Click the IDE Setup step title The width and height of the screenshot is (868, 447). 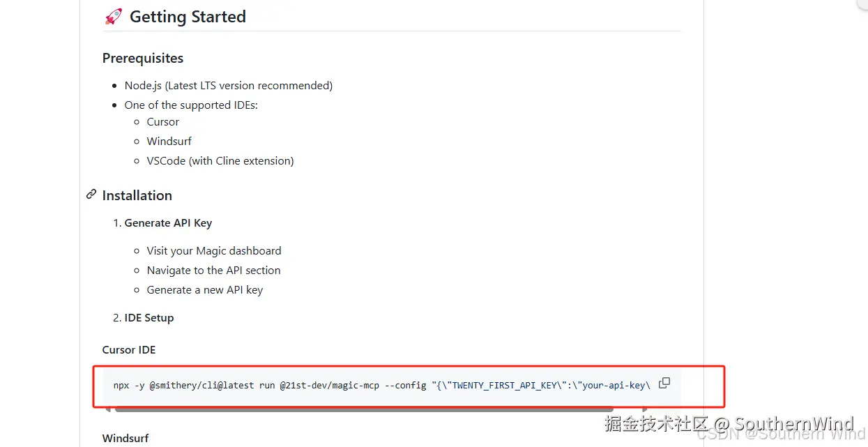click(149, 317)
